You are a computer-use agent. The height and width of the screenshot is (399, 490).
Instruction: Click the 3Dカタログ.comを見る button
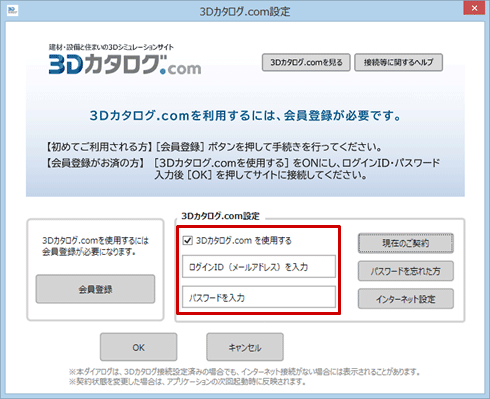pyautogui.click(x=306, y=62)
